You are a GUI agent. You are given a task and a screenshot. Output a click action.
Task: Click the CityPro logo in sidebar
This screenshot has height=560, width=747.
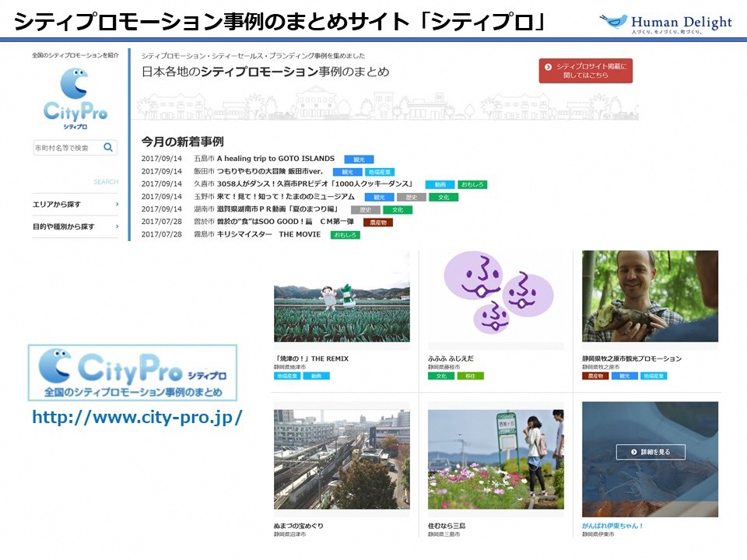point(75,97)
